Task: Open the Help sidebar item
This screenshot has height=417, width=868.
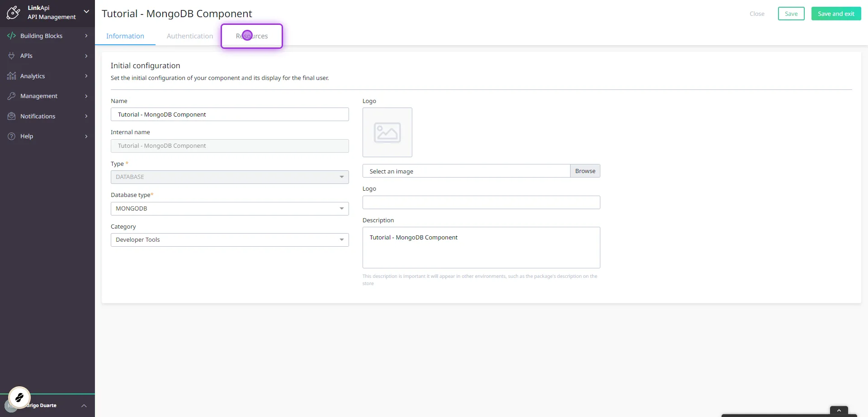Action: [x=47, y=136]
